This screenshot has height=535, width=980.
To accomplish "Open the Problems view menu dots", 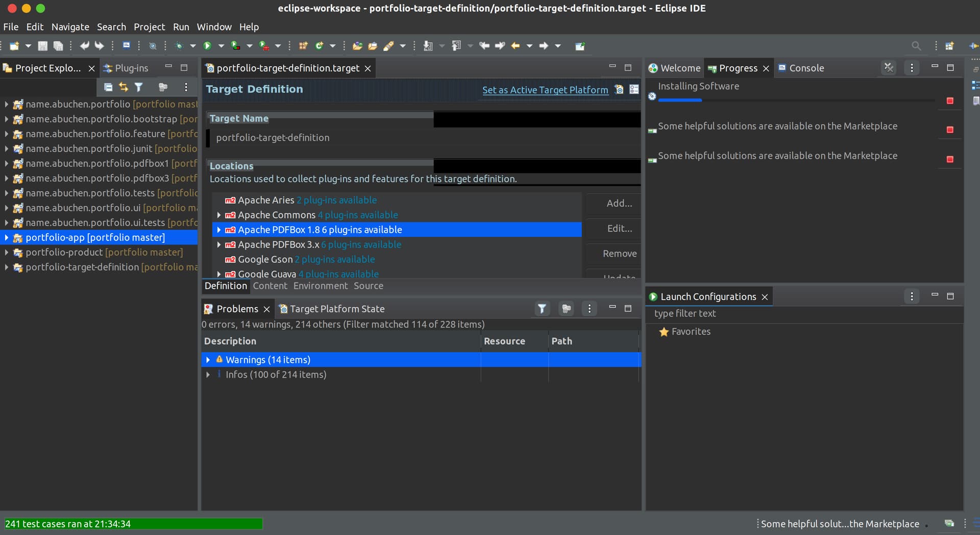I will [589, 308].
